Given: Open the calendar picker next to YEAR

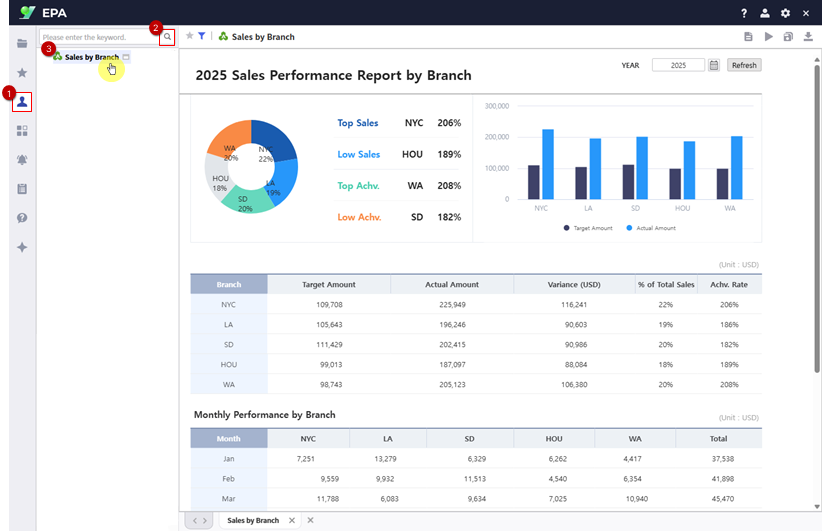Looking at the screenshot, I should [x=714, y=65].
